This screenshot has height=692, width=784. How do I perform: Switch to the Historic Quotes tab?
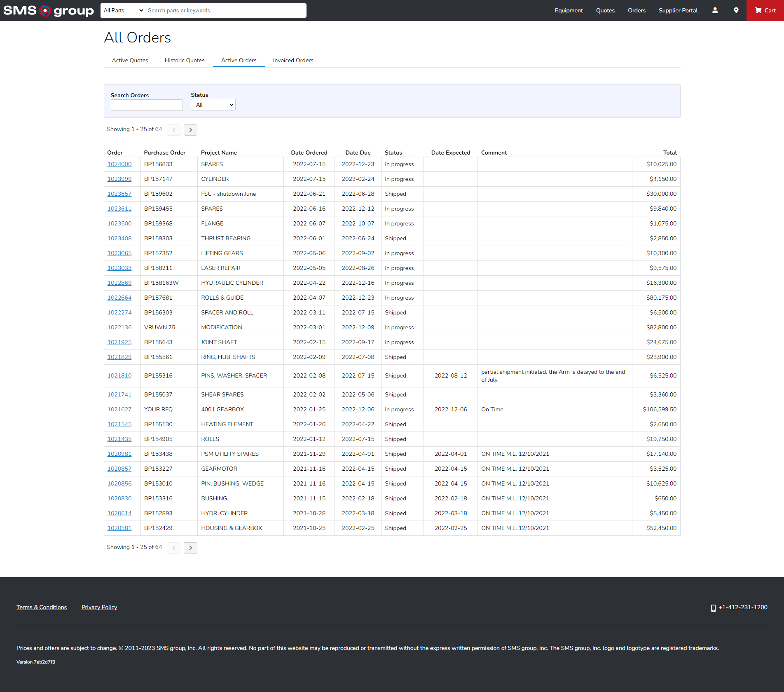tap(185, 60)
